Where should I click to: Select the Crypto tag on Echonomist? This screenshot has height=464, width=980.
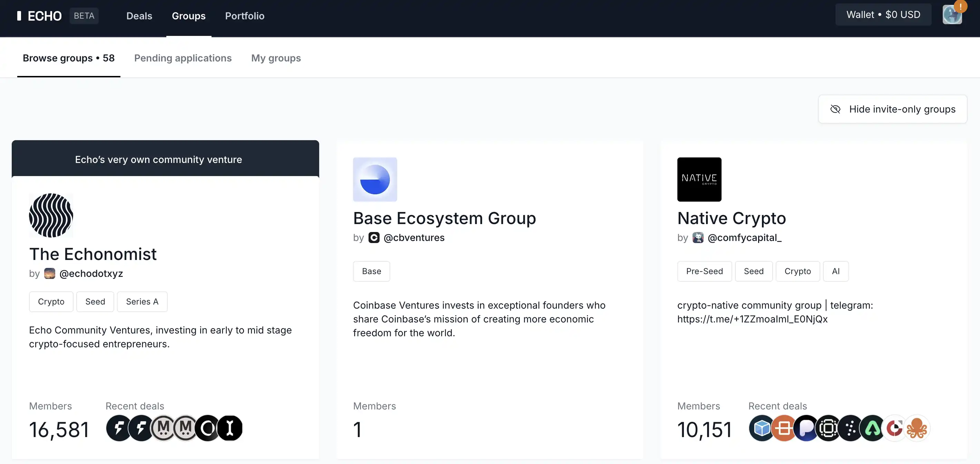pyautogui.click(x=51, y=301)
